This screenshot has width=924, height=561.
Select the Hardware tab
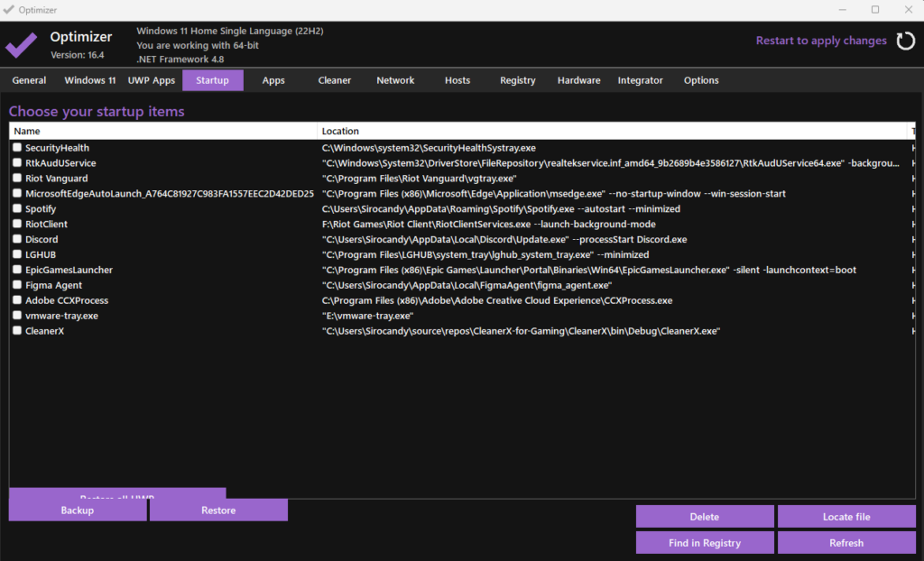(578, 80)
